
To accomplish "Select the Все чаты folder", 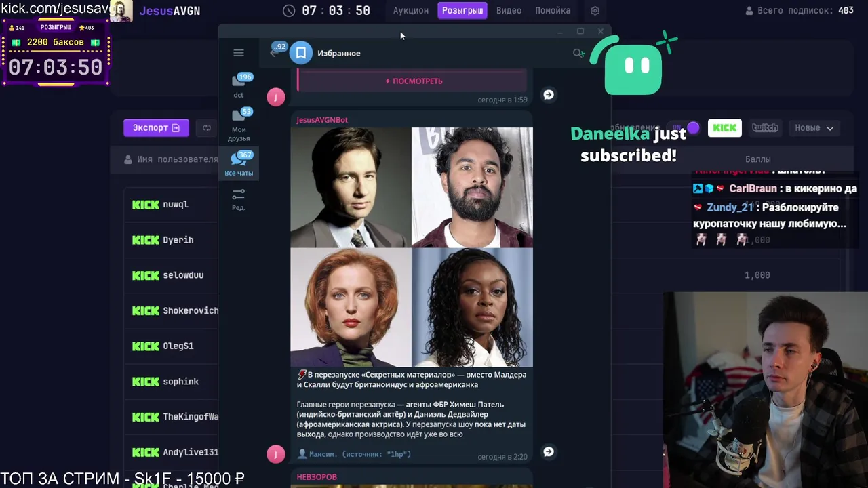I will point(239,163).
